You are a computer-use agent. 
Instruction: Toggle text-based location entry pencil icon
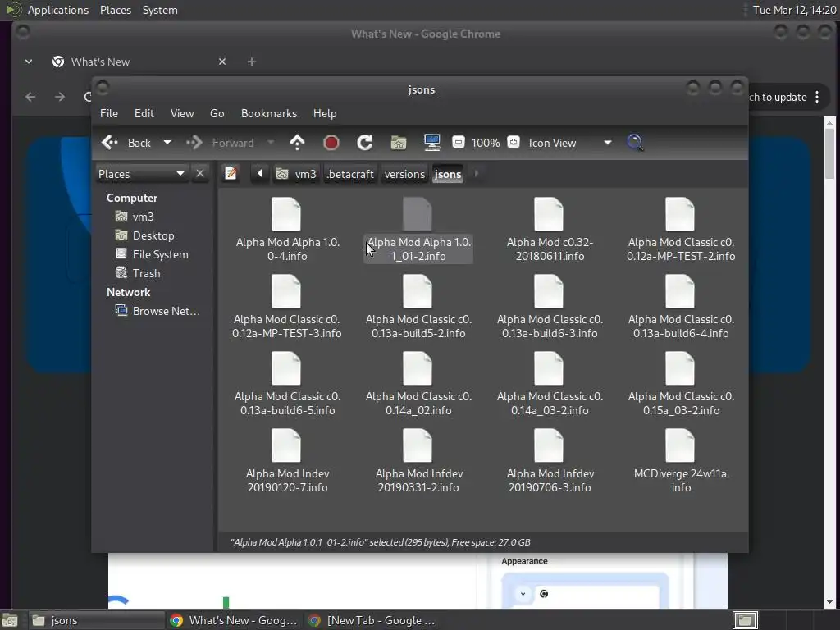[x=231, y=174]
